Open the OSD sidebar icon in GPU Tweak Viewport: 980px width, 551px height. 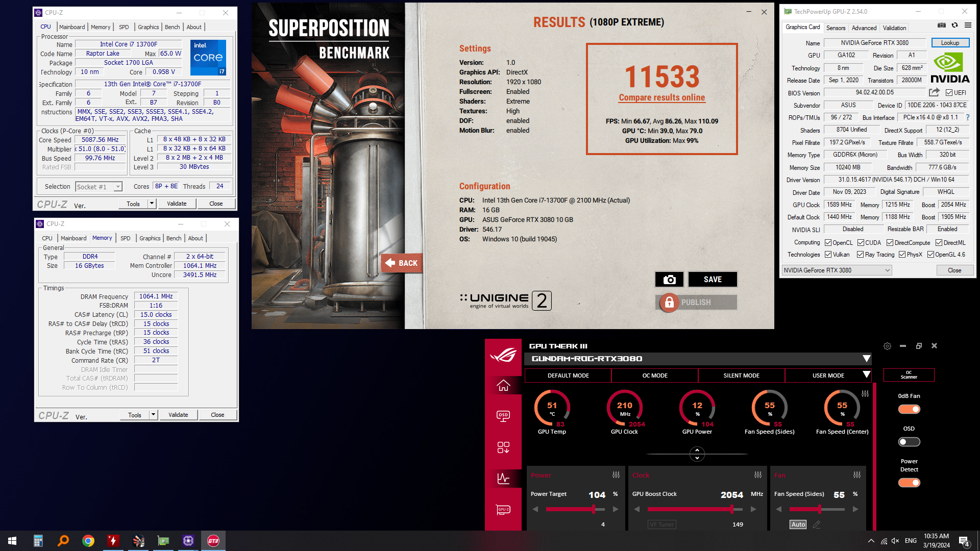503,416
